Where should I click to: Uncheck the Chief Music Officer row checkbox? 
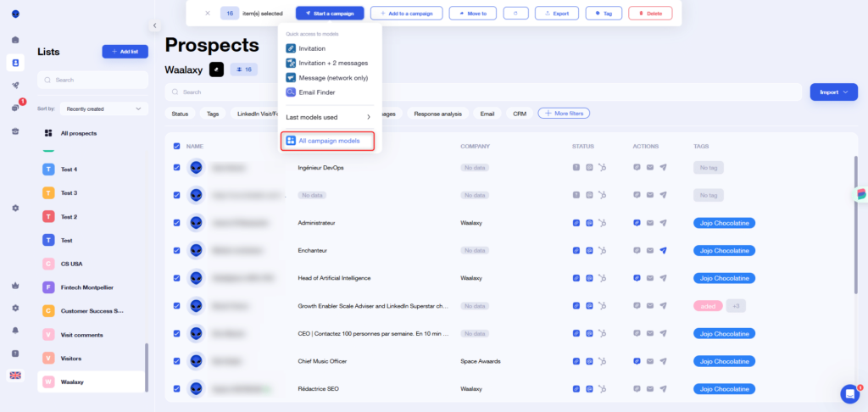[x=176, y=361]
